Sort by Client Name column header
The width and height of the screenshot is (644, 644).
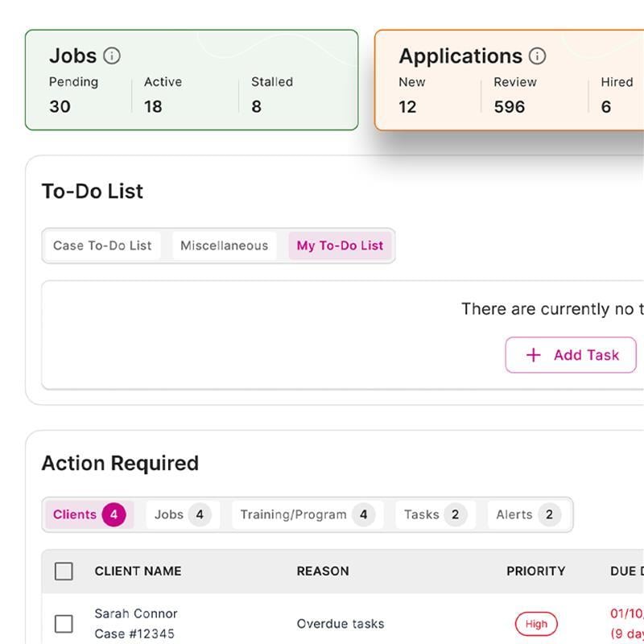tap(138, 572)
